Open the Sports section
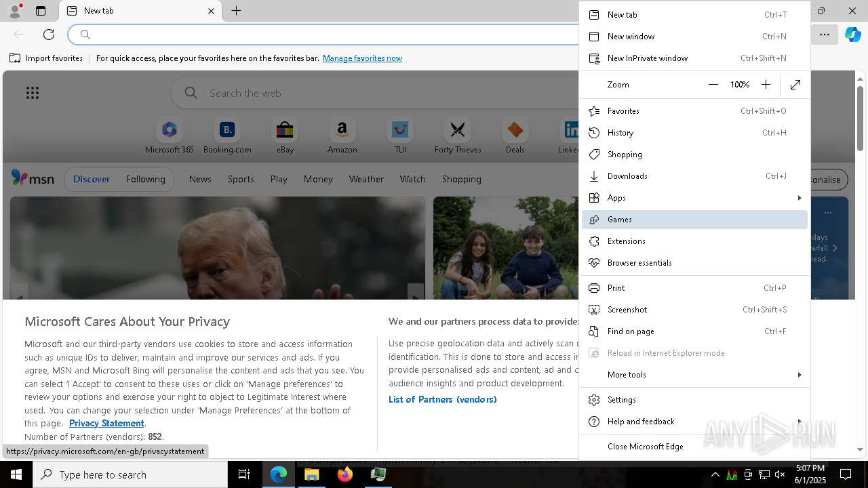Viewport: 868px width, 488px height. [x=241, y=179]
